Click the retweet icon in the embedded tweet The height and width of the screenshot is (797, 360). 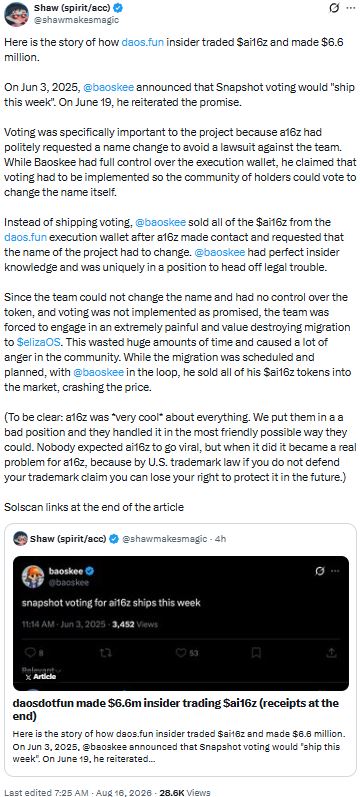(106, 652)
